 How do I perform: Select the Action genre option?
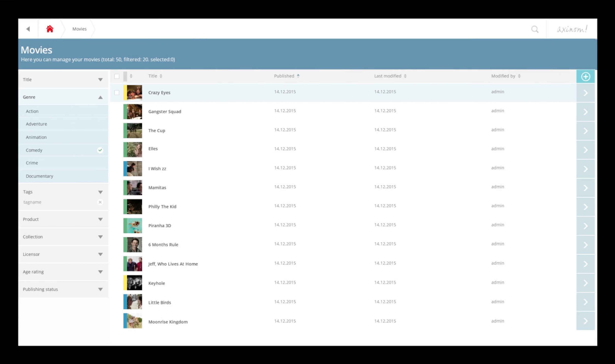click(32, 111)
